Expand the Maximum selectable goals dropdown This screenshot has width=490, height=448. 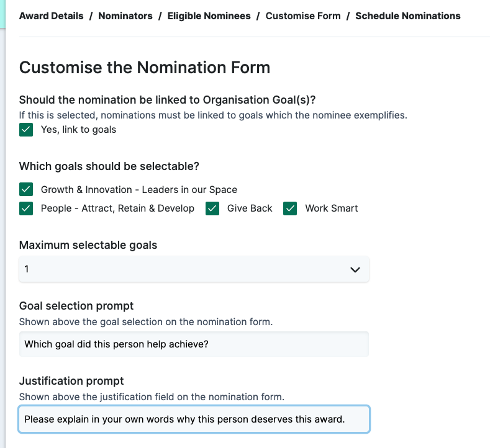click(x=194, y=269)
